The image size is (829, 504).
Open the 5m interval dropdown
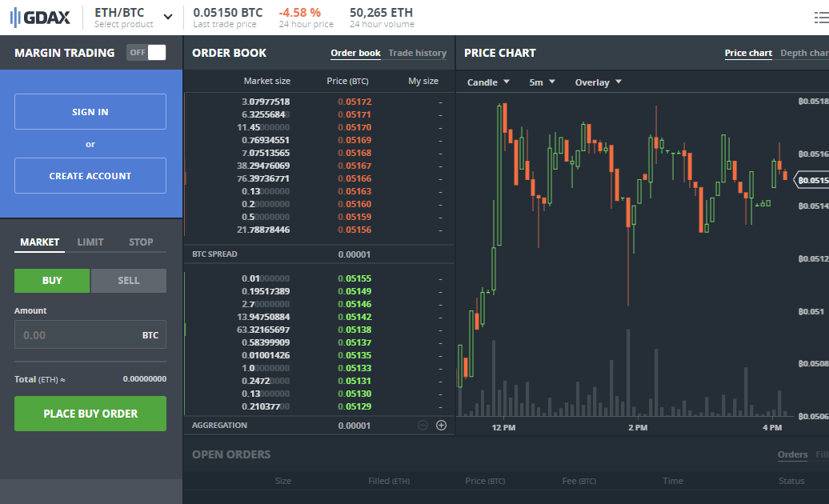[542, 82]
